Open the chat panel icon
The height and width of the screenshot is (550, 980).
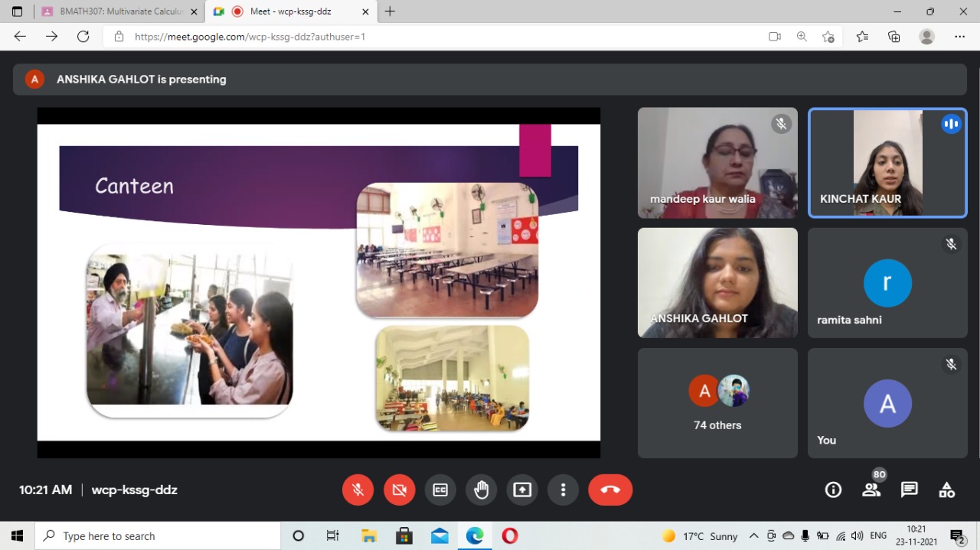[909, 490]
